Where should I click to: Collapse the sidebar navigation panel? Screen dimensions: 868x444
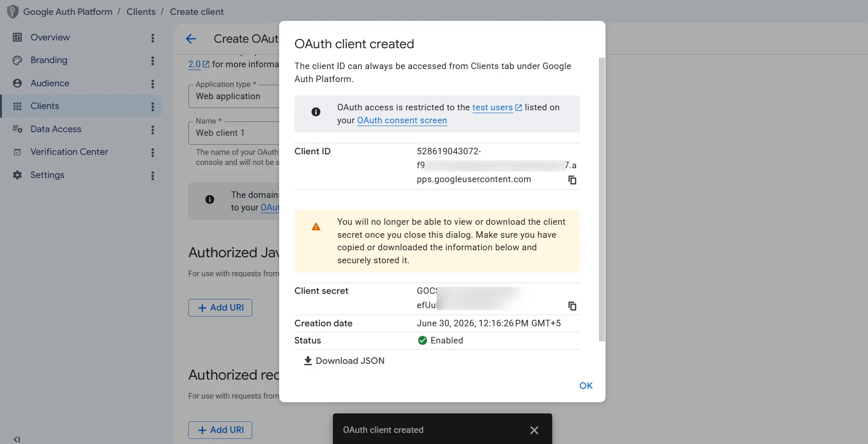pos(17,439)
